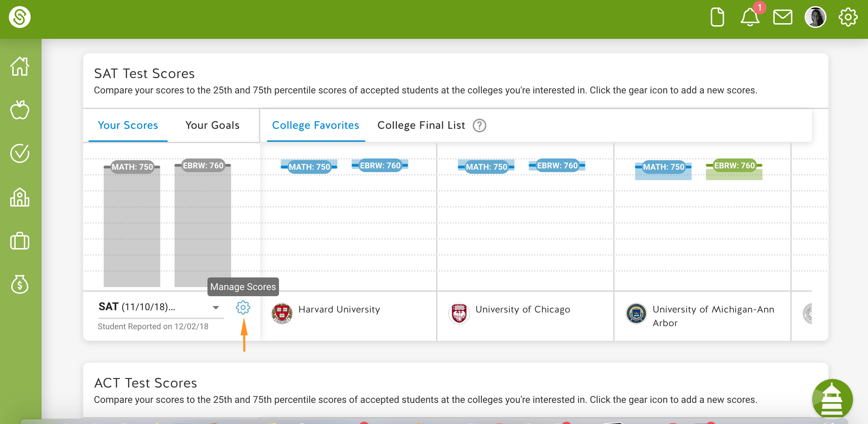The width and height of the screenshot is (868, 424).
Task: Click the apple academics sidebar icon
Action: pyautogui.click(x=20, y=110)
